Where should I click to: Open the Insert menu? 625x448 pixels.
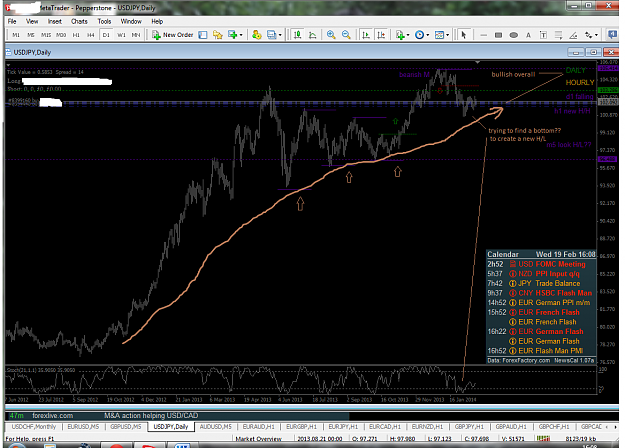tap(55, 22)
